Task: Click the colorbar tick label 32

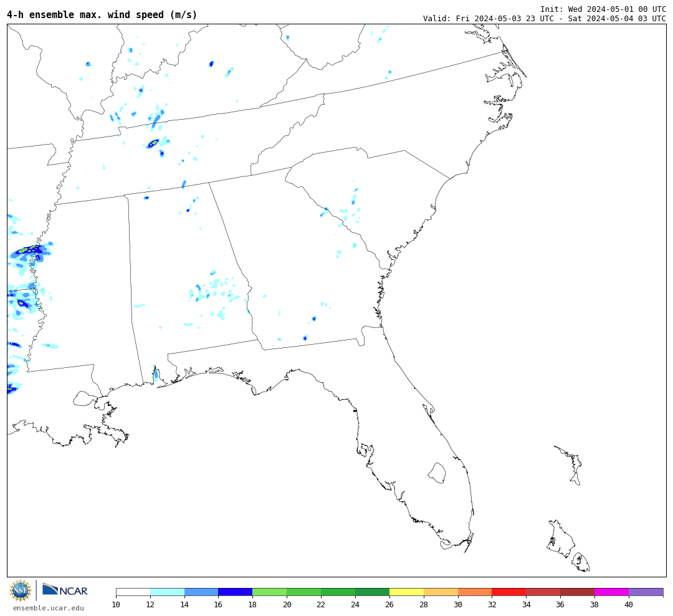Action: [x=492, y=604]
